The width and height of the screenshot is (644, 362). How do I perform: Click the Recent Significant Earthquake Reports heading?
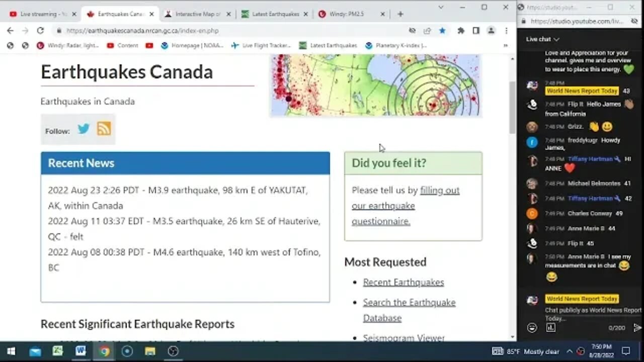pos(137,324)
